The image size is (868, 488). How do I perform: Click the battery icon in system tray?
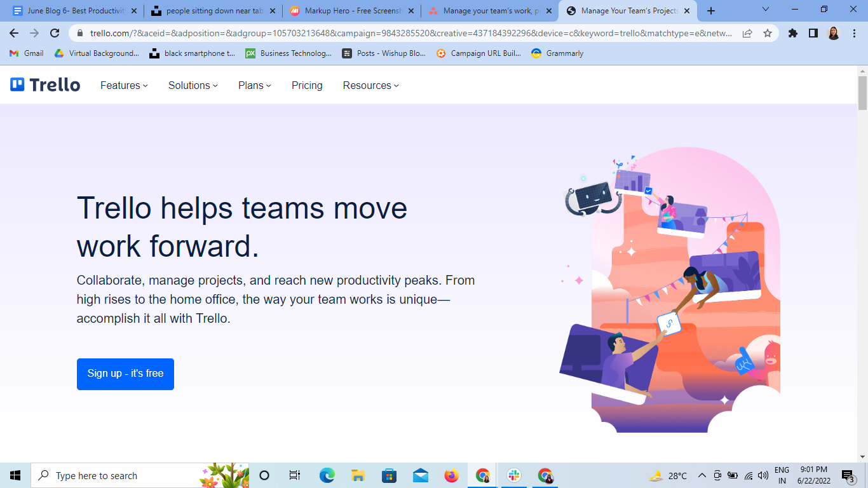(733, 475)
